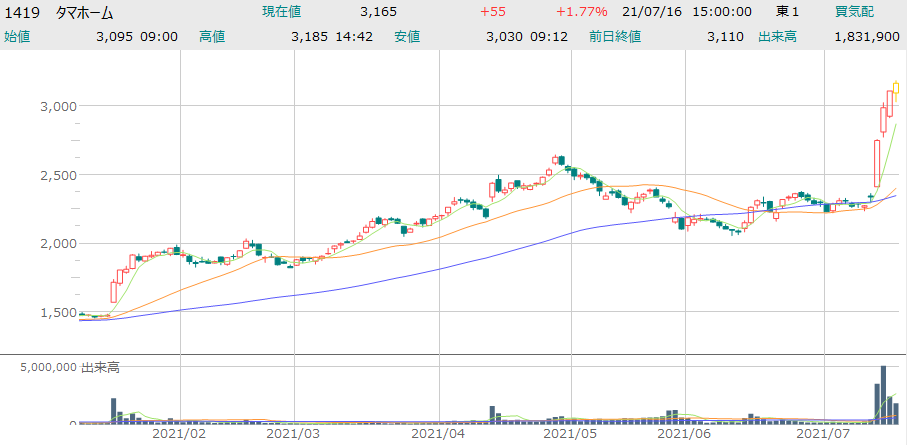Click the stock code 1419

pos(21,12)
